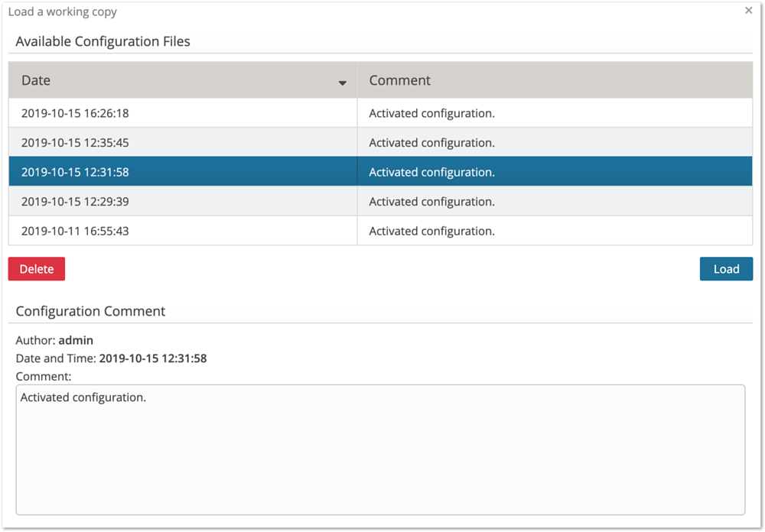Click the Date column sort arrow

[343, 83]
